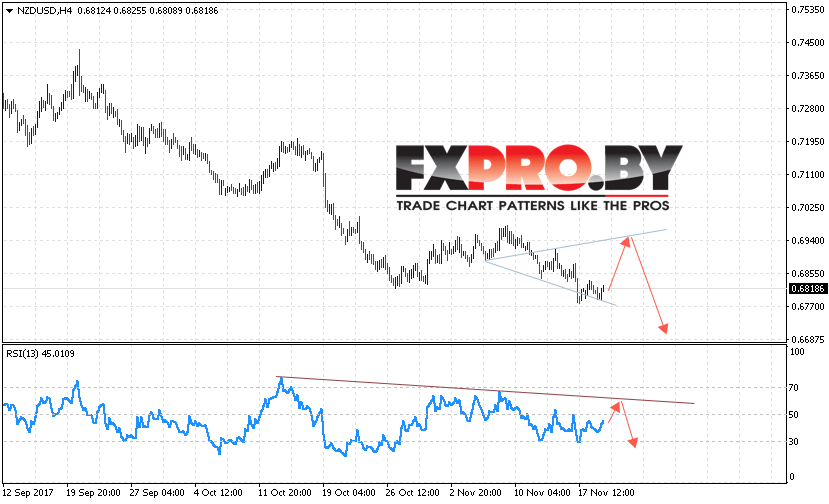Select the 26 Oct 12:00 date label
Image resolution: width=829 pixels, height=504 pixels.
click(x=412, y=493)
